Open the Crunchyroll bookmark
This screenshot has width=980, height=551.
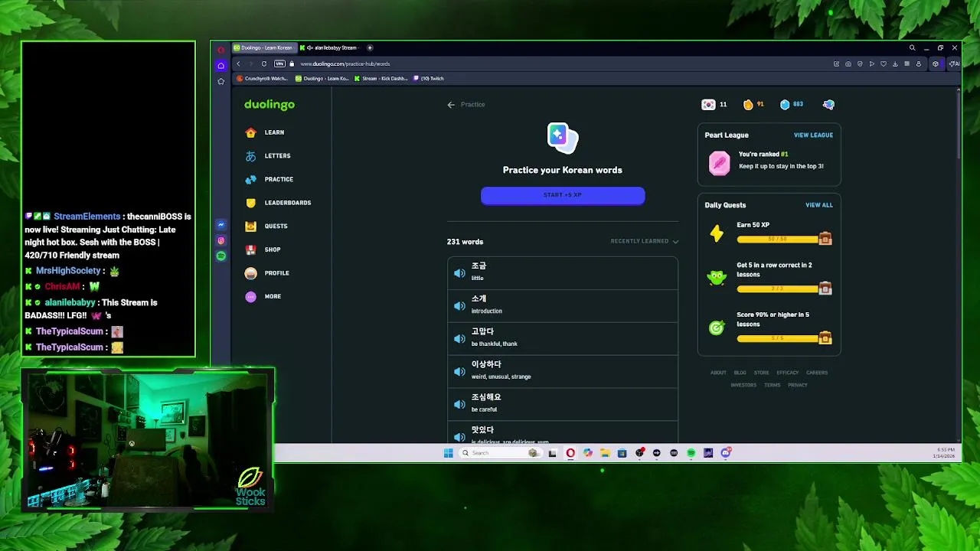click(263, 79)
